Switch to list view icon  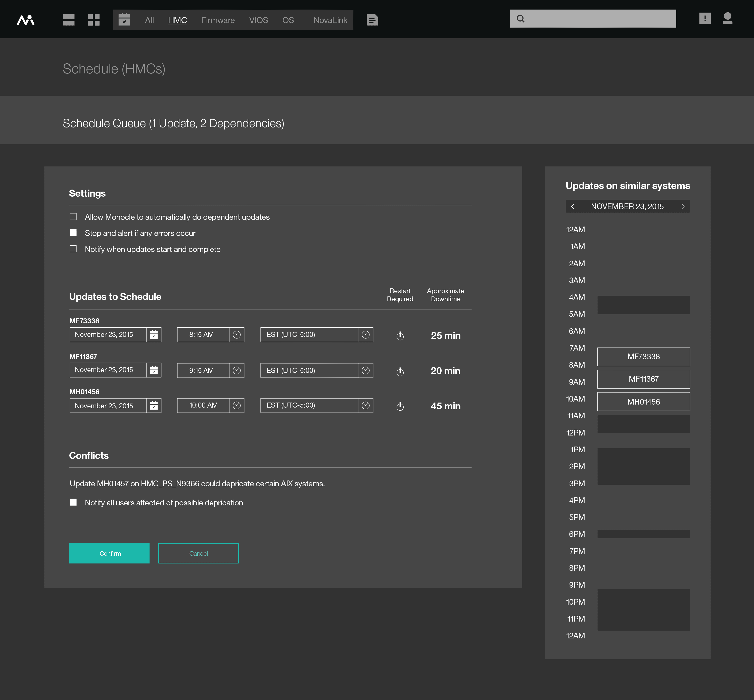point(69,20)
